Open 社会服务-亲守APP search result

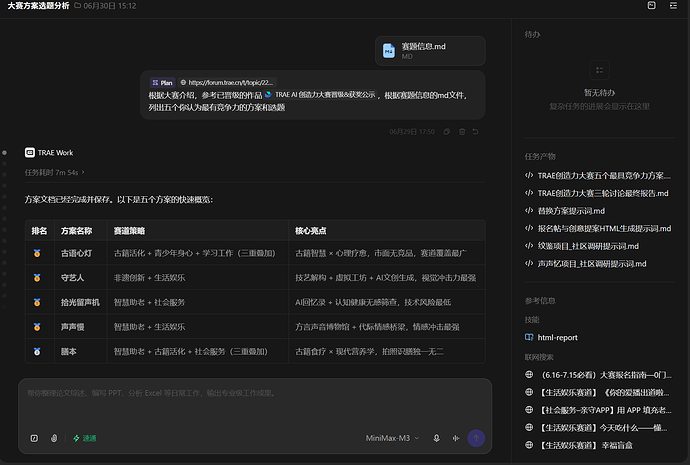(x=598, y=410)
